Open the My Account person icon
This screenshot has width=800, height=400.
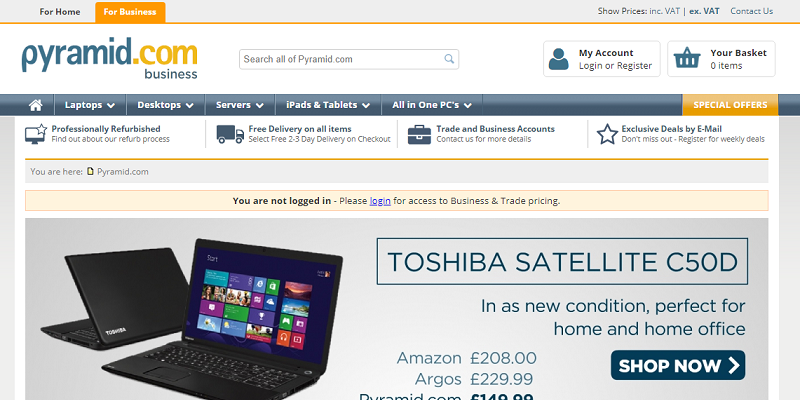coord(559,59)
